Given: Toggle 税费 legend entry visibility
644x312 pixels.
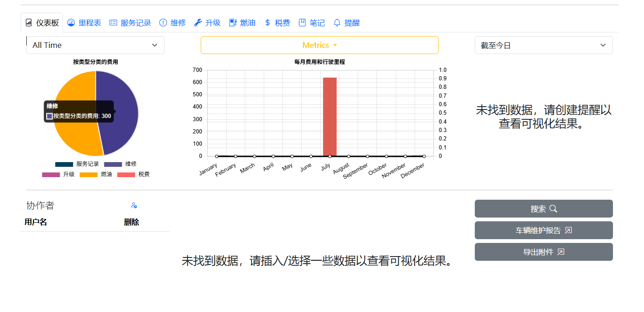Looking at the screenshot, I should [x=134, y=174].
